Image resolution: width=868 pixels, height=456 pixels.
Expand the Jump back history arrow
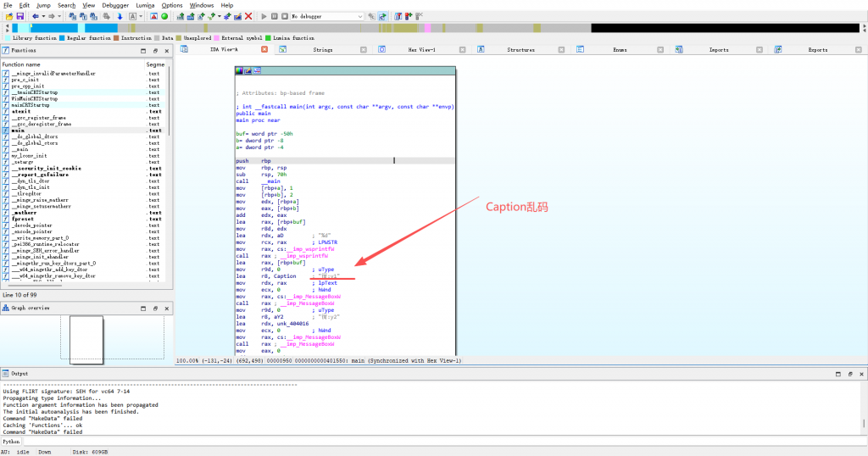43,16
